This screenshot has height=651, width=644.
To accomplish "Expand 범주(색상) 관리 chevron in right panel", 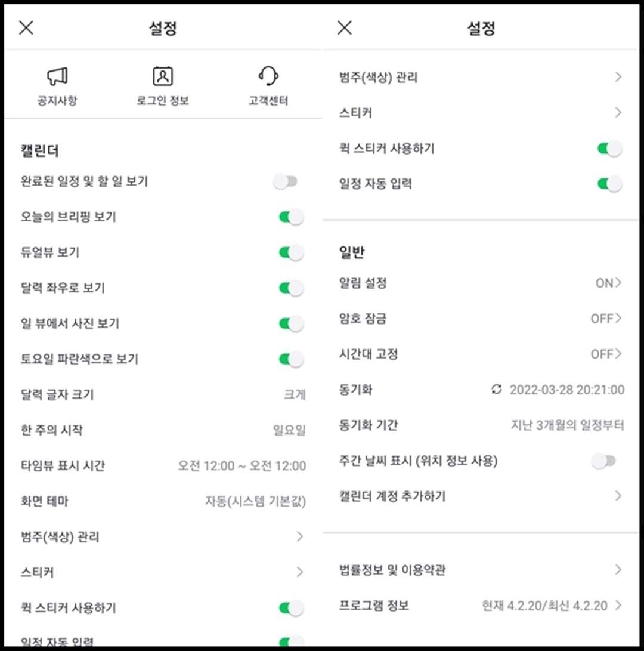I will click(618, 77).
